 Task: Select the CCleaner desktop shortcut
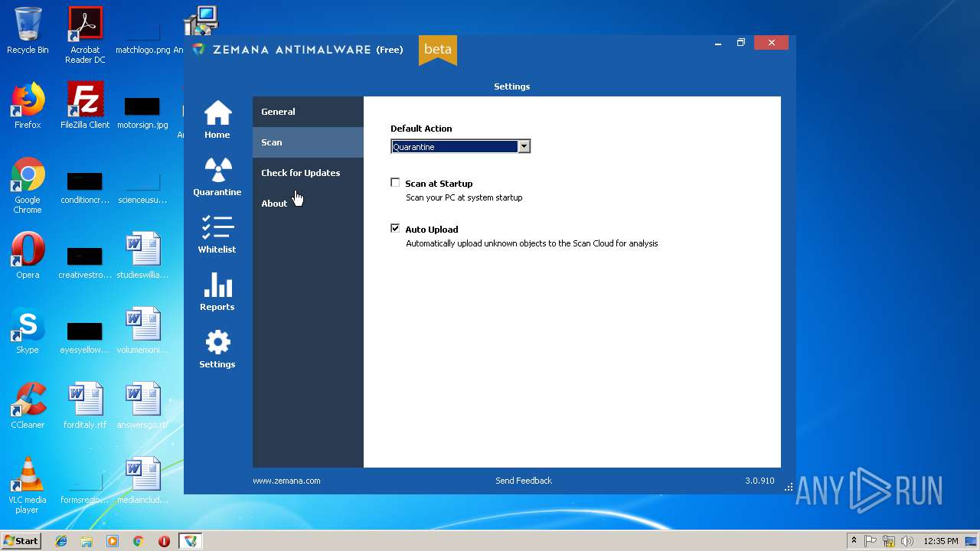click(x=28, y=406)
